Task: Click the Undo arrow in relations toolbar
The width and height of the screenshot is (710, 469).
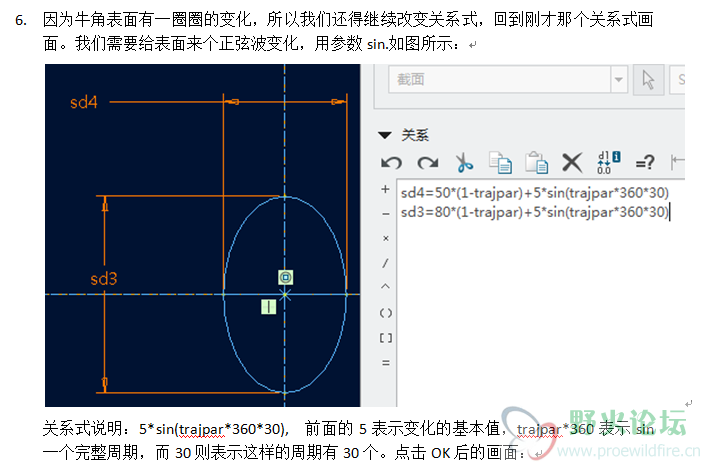Action: click(391, 162)
